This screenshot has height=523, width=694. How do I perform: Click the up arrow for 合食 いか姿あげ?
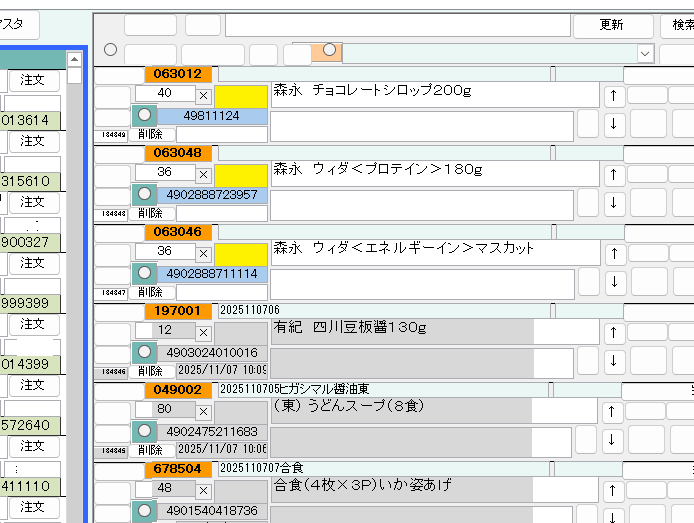click(613, 491)
